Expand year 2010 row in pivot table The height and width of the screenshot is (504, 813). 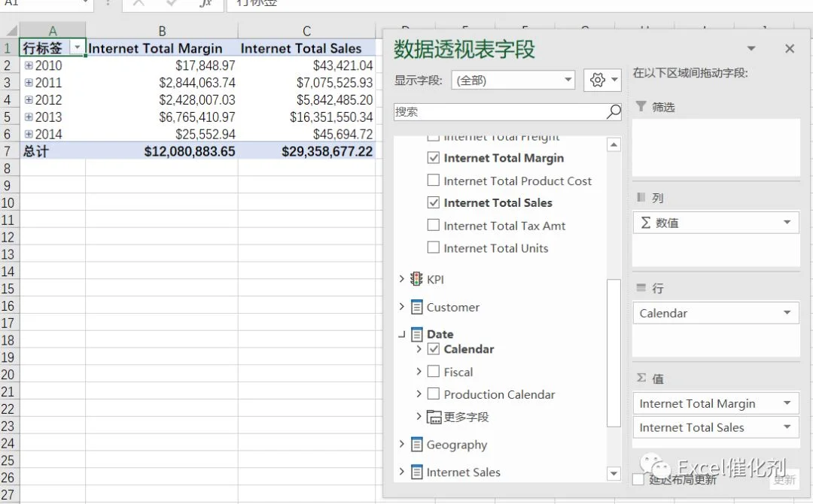pos(29,65)
